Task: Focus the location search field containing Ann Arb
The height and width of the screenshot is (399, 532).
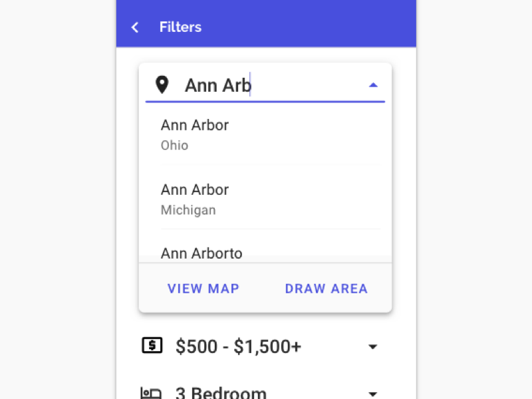Action: pos(266,85)
